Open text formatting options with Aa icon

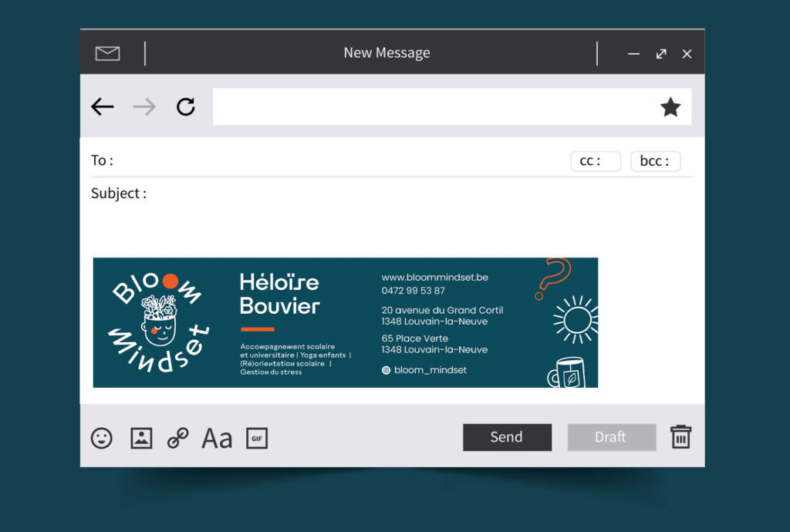tap(216, 438)
